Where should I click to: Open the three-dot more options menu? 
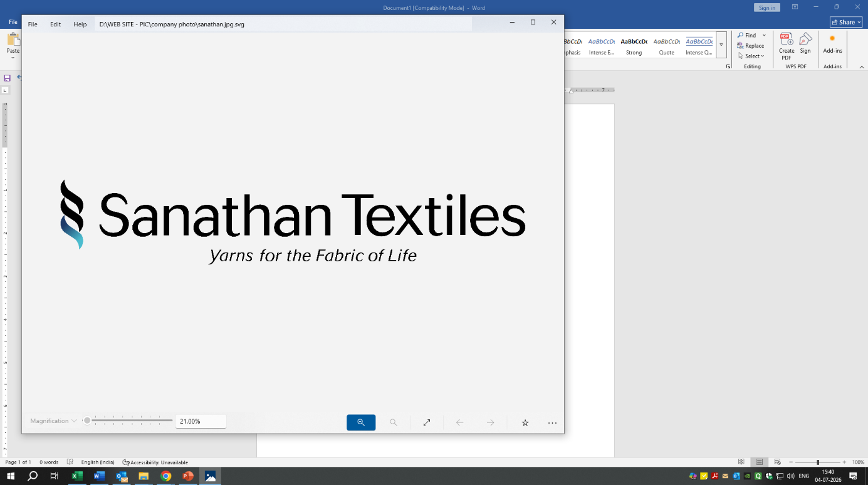pyautogui.click(x=552, y=423)
